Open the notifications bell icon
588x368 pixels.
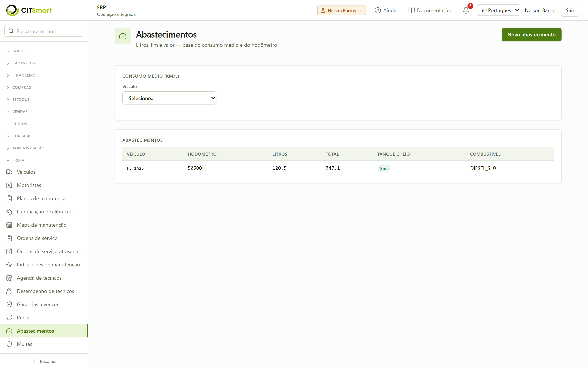pyautogui.click(x=466, y=10)
